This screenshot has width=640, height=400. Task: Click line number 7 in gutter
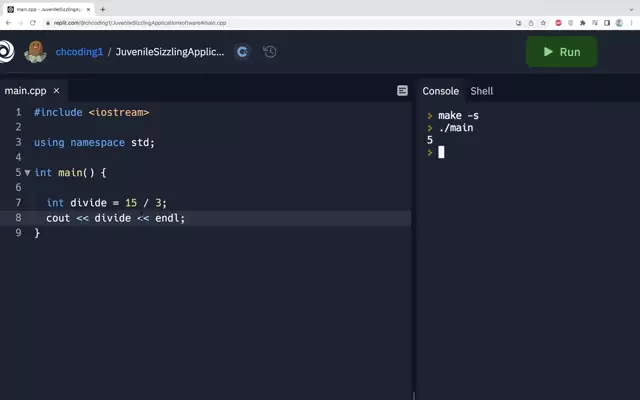(18, 202)
